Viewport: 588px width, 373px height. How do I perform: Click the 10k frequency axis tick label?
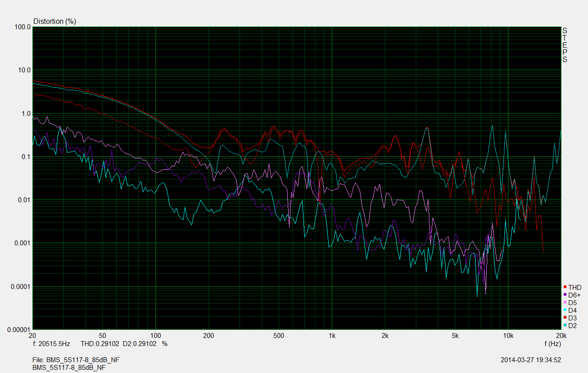(508, 336)
